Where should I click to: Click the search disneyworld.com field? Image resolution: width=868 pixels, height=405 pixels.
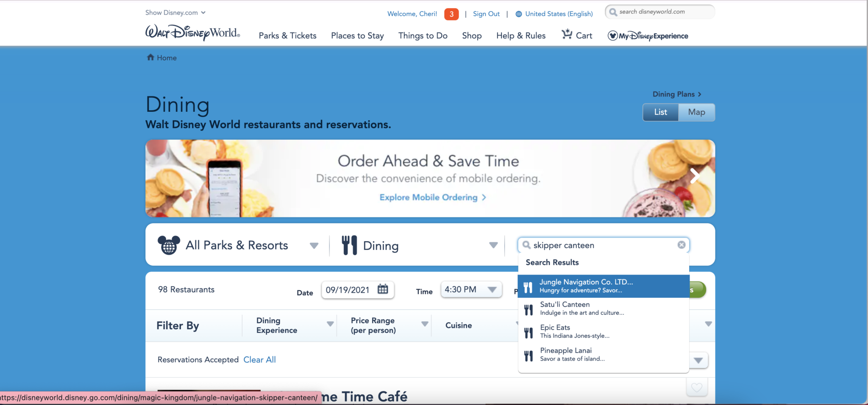coord(659,12)
